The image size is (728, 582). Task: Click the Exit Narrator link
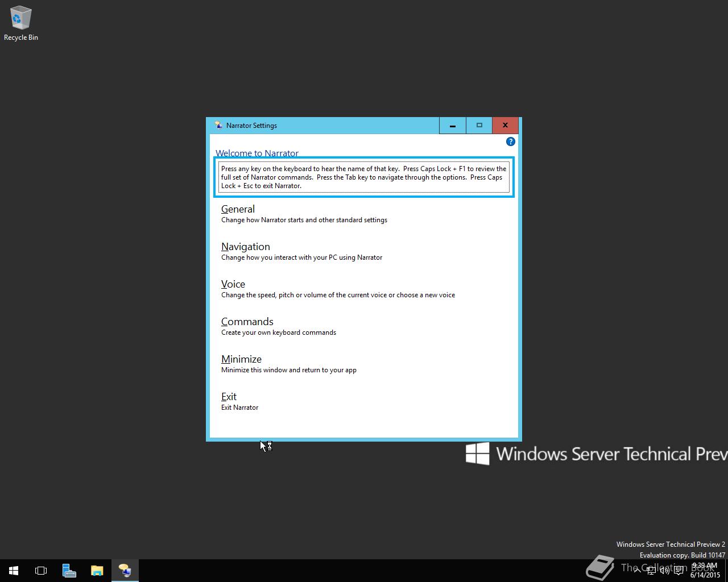tap(229, 397)
